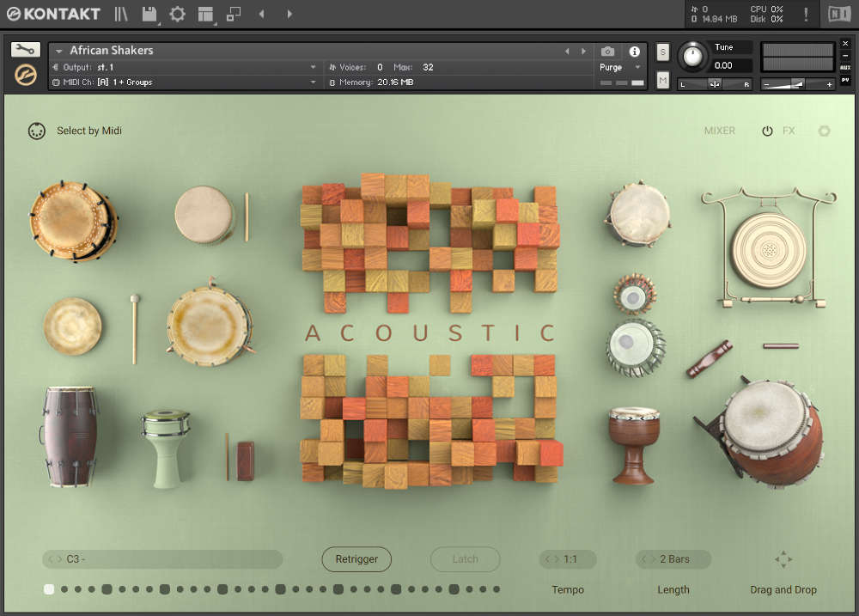Enable the Latch button
Image resolution: width=859 pixels, height=616 pixels.
coord(465,558)
